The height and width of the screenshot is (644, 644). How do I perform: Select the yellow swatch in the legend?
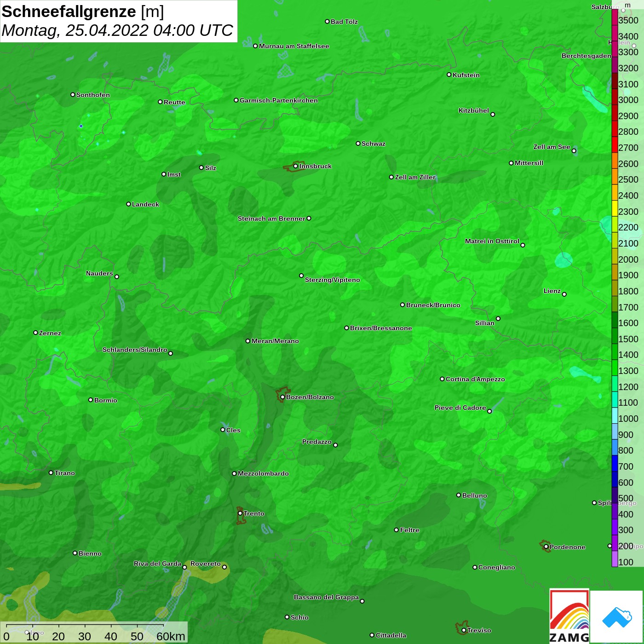pyautogui.click(x=615, y=208)
